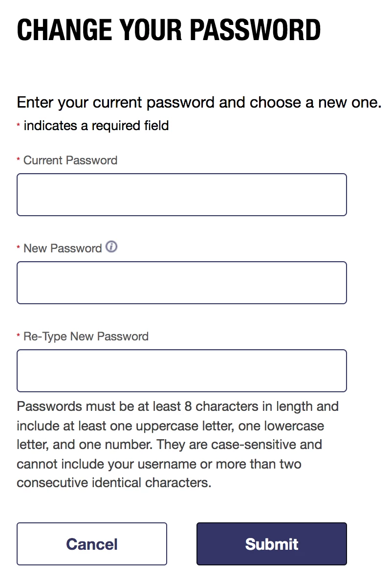The width and height of the screenshot is (392, 583).
Task: Click the Re-Type New Password label
Action: 86,336
